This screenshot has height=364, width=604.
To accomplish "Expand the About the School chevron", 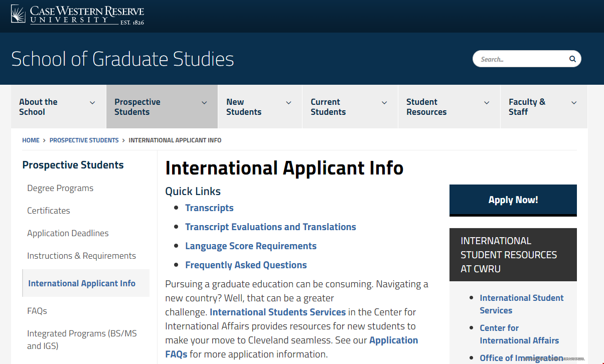I will tap(92, 103).
